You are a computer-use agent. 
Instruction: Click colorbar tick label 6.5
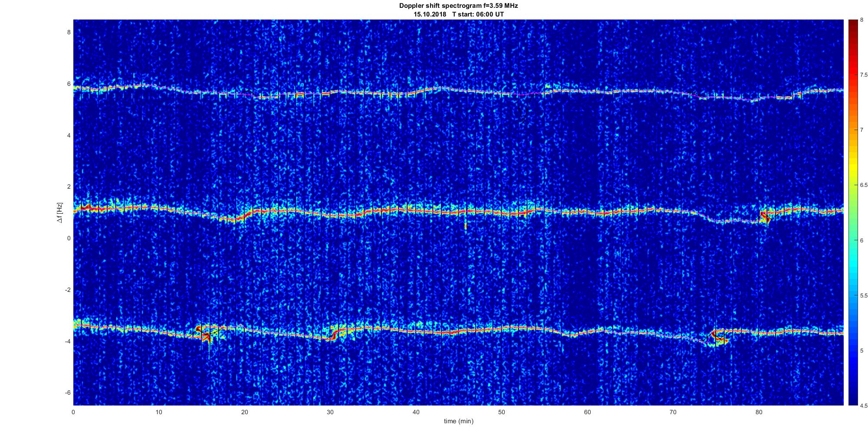pos(864,185)
